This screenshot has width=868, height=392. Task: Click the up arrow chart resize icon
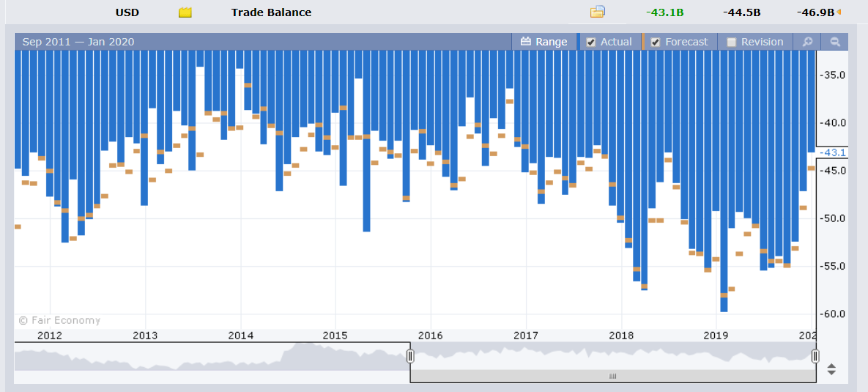(831, 366)
